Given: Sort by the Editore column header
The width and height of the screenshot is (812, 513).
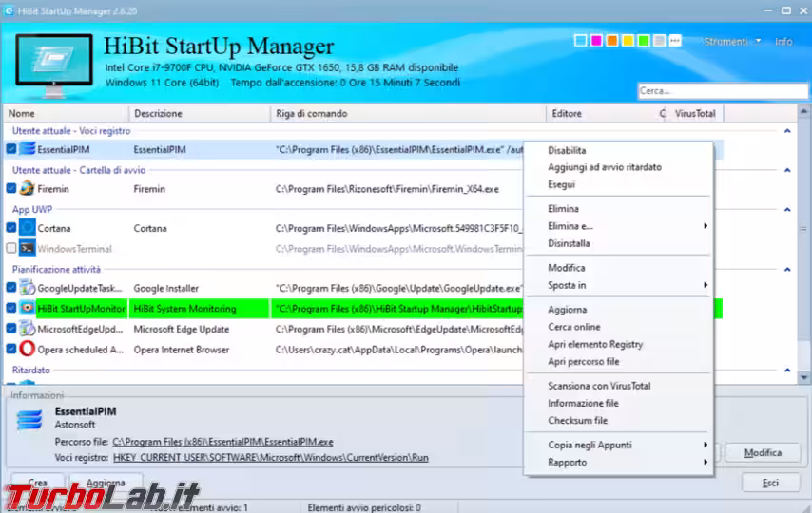Looking at the screenshot, I should 602,113.
